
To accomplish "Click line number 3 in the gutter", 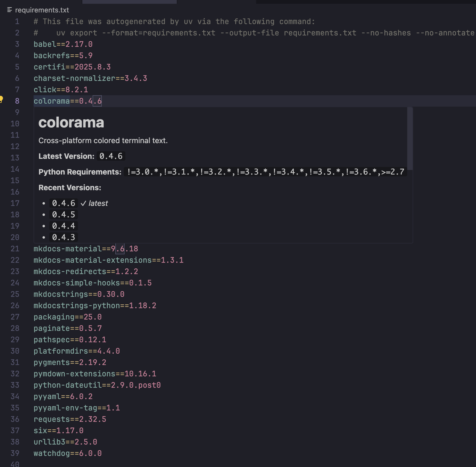I will (17, 44).
